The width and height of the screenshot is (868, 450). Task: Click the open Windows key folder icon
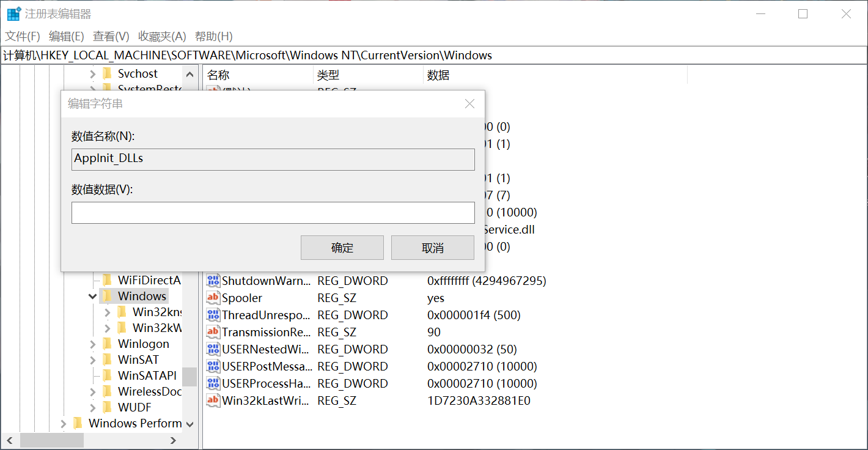point(107,296)
